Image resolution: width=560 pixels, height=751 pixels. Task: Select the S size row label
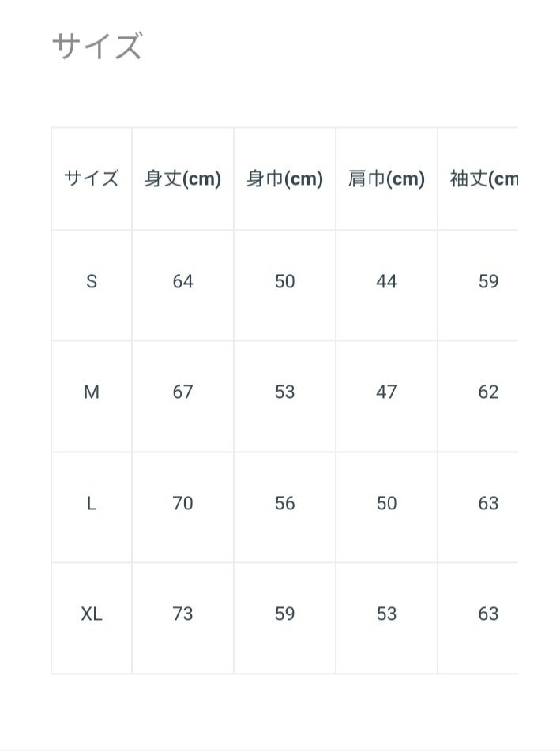pyautogui.click(x=92, y=282)
